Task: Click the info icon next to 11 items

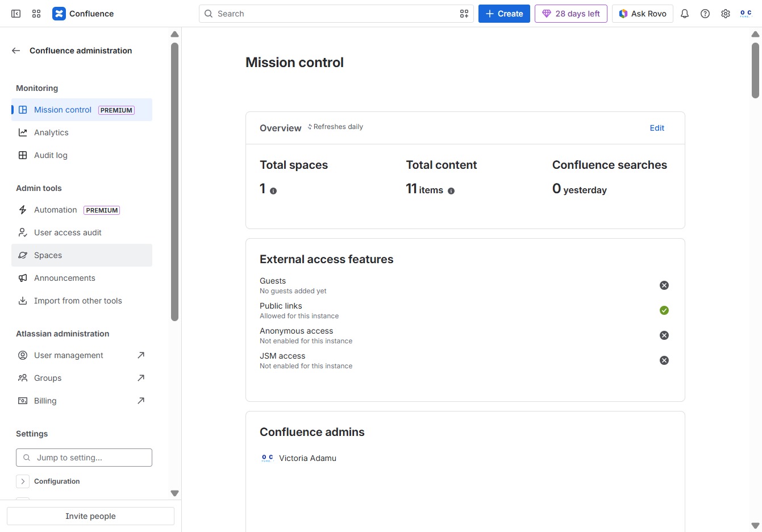Action: click(x=451, y=191)
